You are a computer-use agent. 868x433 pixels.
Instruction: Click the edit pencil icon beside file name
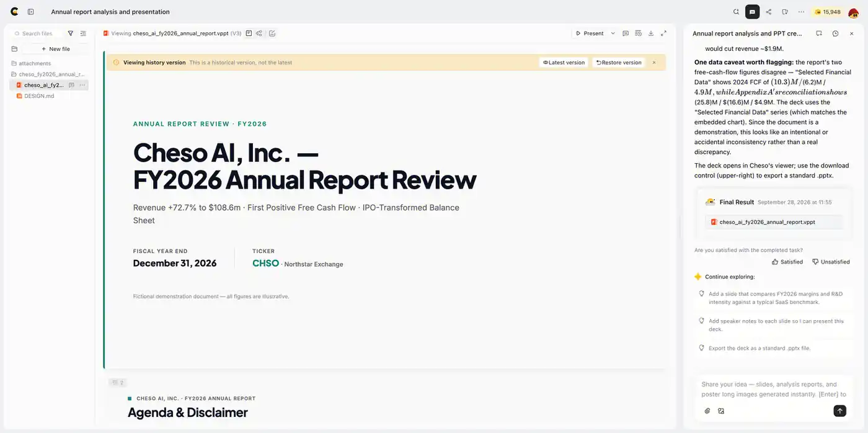click(272, 33)
